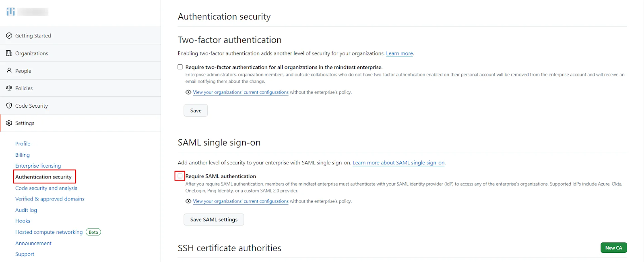Open the Authentication security settings page
Viewport: 644px width, 262px height.
coord(43,177)
